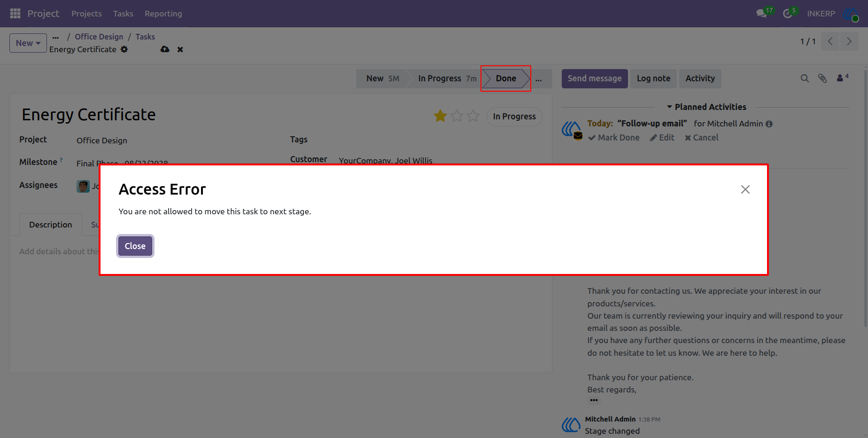
Task: Select the In Progress stage in status bar
Action: [x=447, y=78]
